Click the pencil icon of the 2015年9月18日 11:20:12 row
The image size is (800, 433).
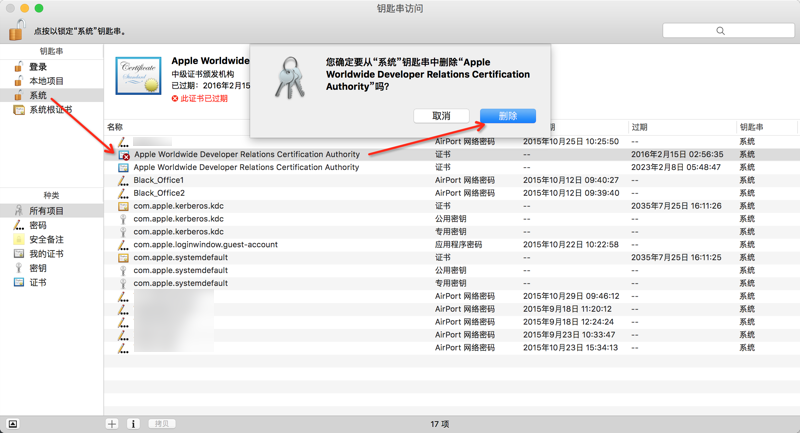pos(123,309)
